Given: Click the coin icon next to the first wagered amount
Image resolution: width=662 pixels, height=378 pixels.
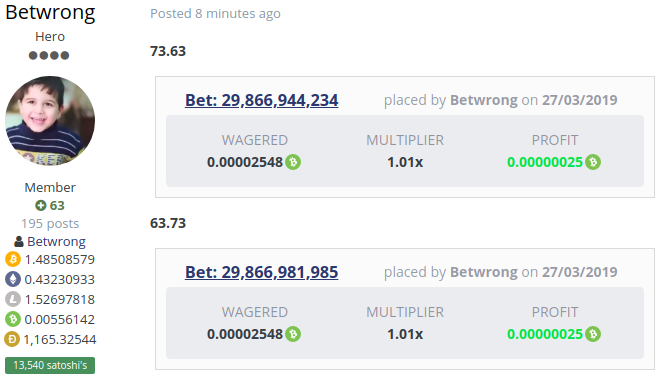Looking at the screenshot, I should [x=293, y=162].
